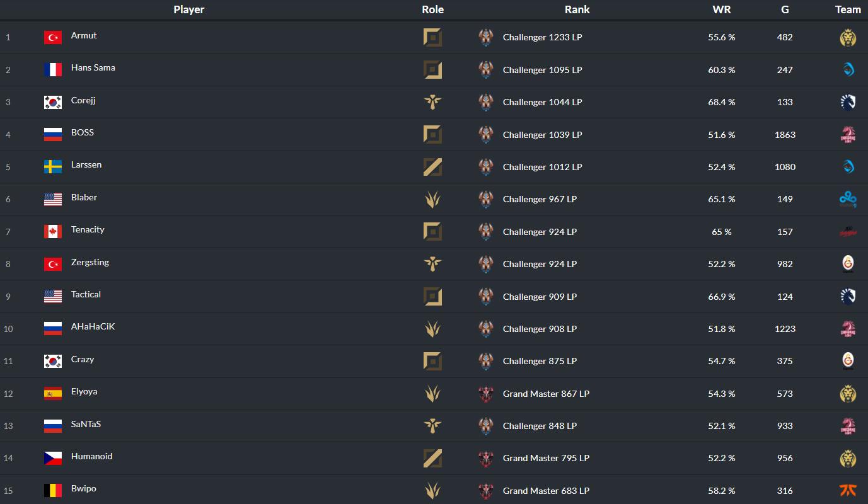Click the Fnatic logo in Bwipo's row
This screenshot has height=504, width=868.
click(848, 491)
